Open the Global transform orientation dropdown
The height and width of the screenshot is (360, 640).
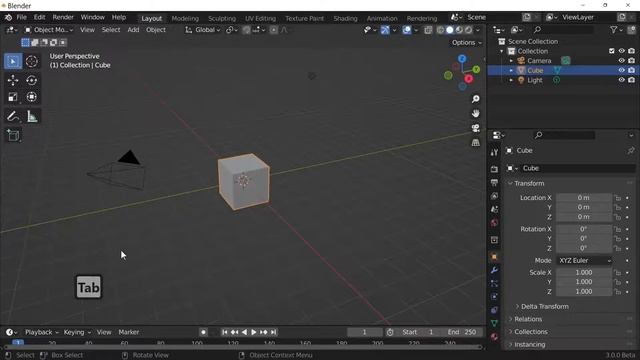tap(202, 30)
